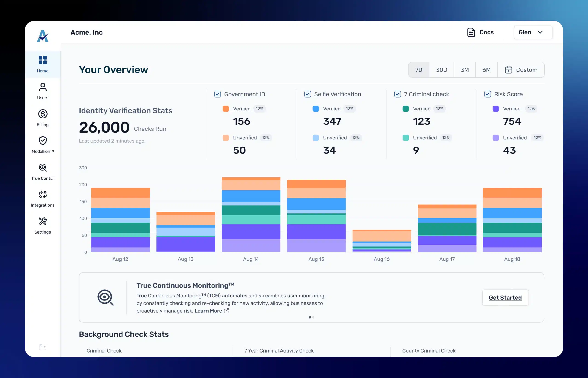Viewport: 588px width, 378px height.
Task: Click the Get Started button
Action: coord(505,297)
